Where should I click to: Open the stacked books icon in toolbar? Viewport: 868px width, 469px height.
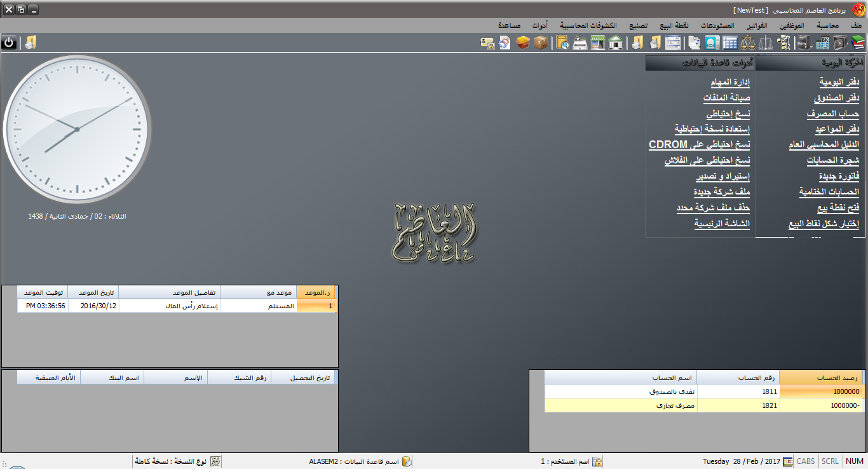pyautogui.click(x=858, y=43)
